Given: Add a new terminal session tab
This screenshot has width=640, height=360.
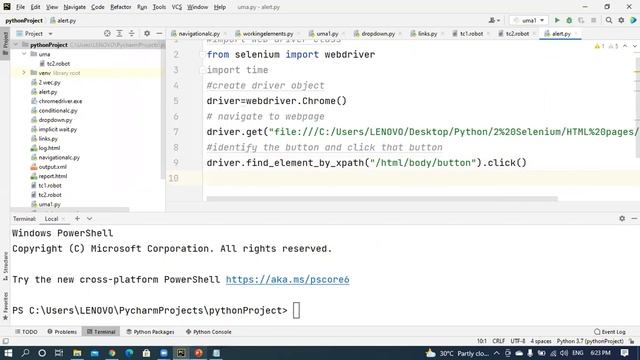Looking at the screenshot, I should coord(77,218).
